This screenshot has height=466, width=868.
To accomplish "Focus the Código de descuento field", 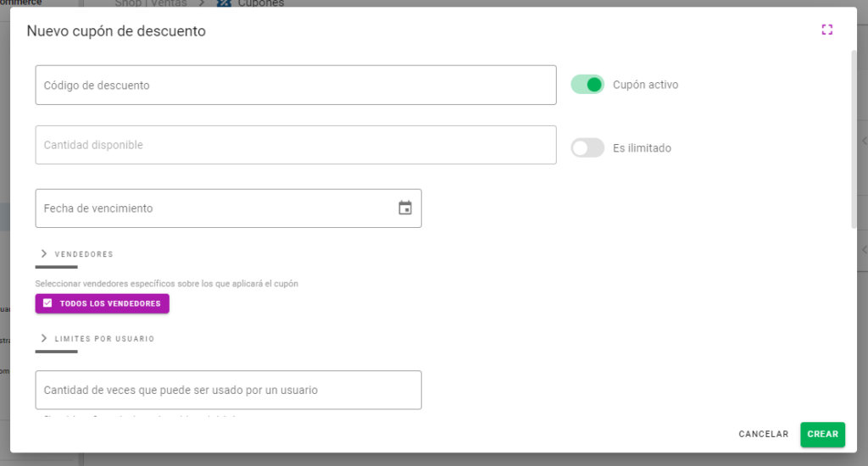I will [295, 86].
